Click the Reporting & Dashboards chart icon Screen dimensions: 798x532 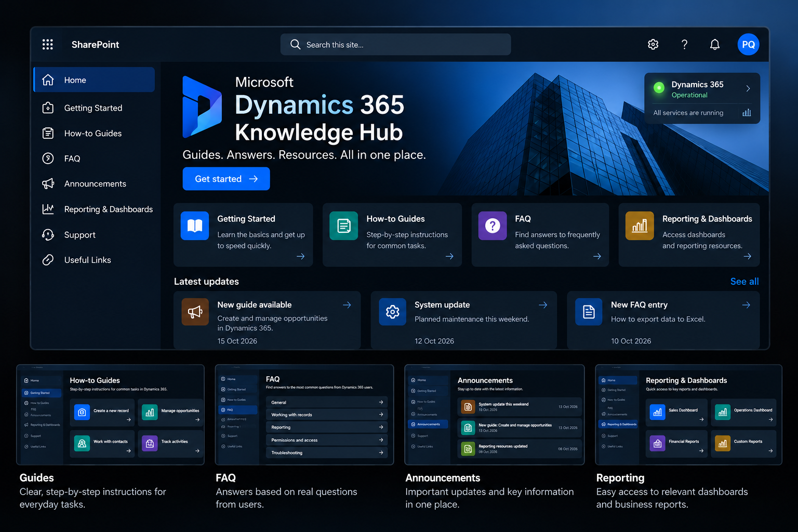point(640,225)
